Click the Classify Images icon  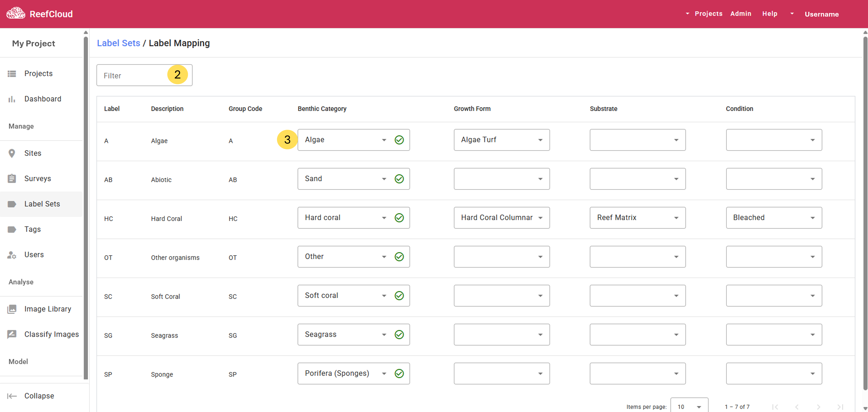(x=12, y=334)
